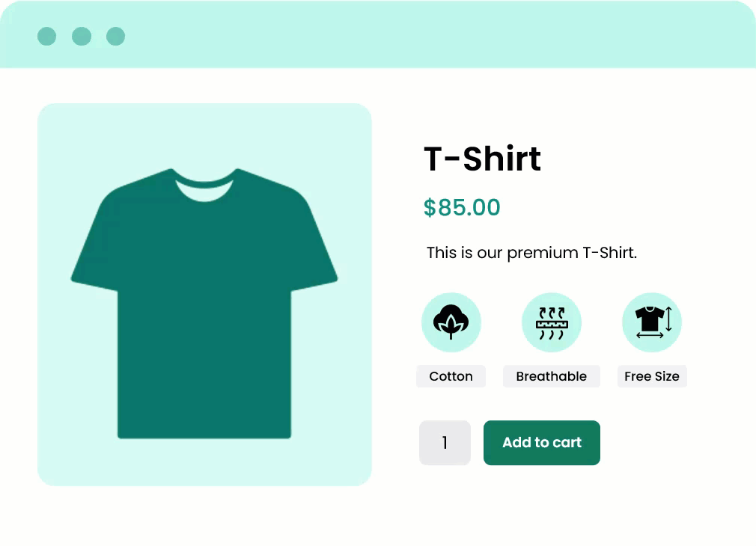Click the T-Shirt product title
756x546 pixels.
tap(482, 159)
